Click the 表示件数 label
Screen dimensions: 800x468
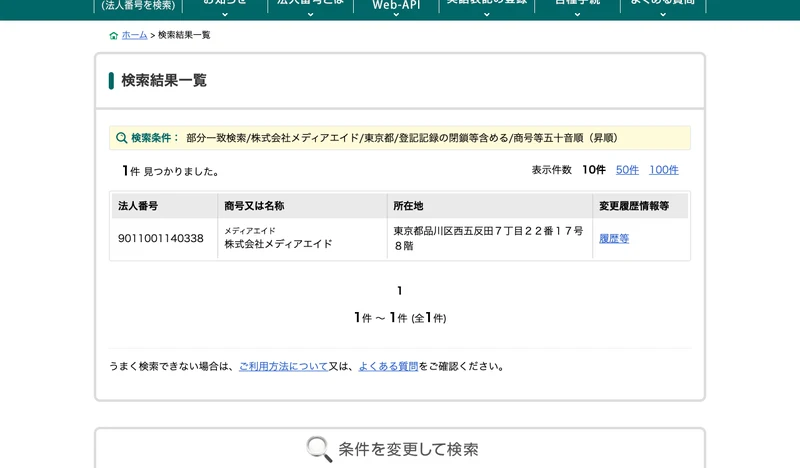[552, 170]
